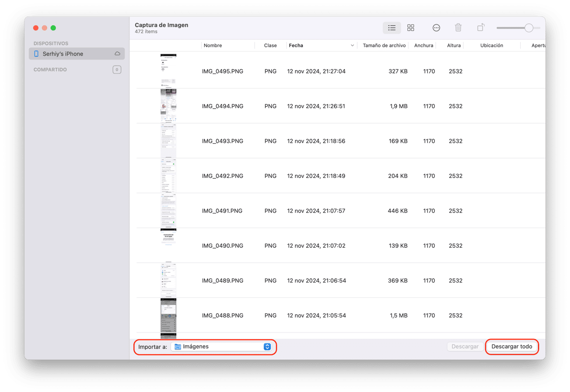The width and height of the screenshot is (570, 392).
Task: Select thumbnail of IMG_0488.PNG
Action: coord(168,315)
